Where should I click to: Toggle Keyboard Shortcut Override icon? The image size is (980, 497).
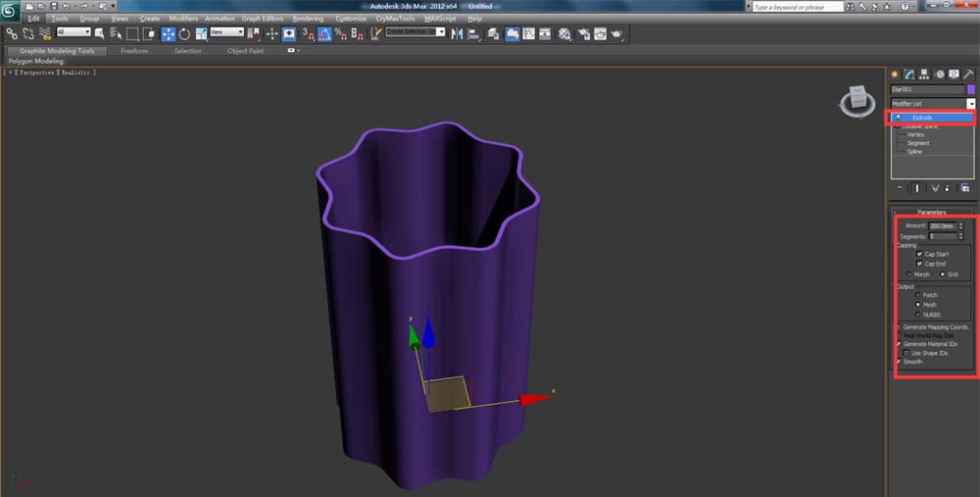point(289,33)
